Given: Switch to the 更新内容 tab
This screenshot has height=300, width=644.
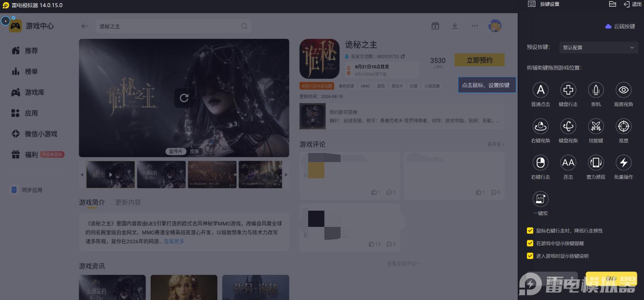Looking at the screenshot, I should point(128,202).
